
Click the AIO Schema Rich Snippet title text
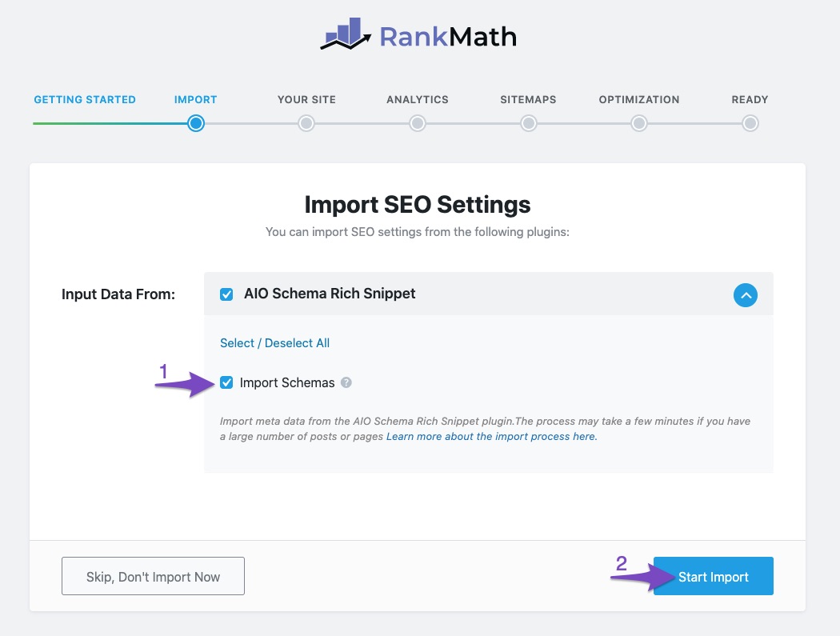pyautogui.click(x=330, y=294)
